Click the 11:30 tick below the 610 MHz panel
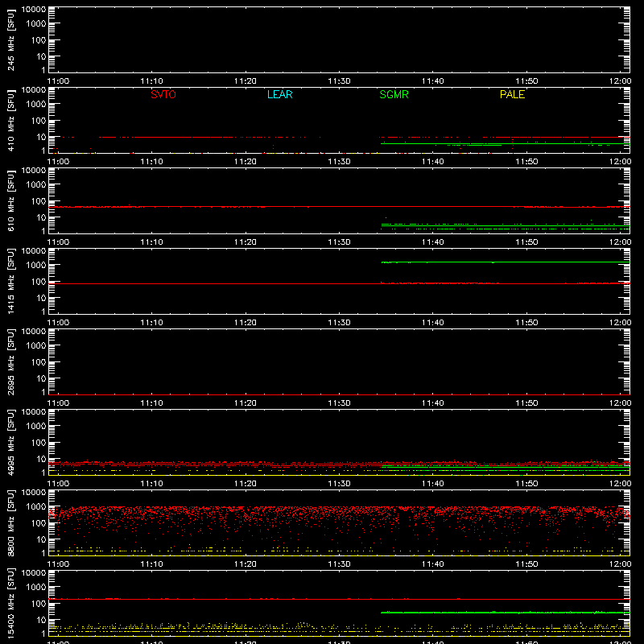Screen dimensions: 644x644 (339, 242)
